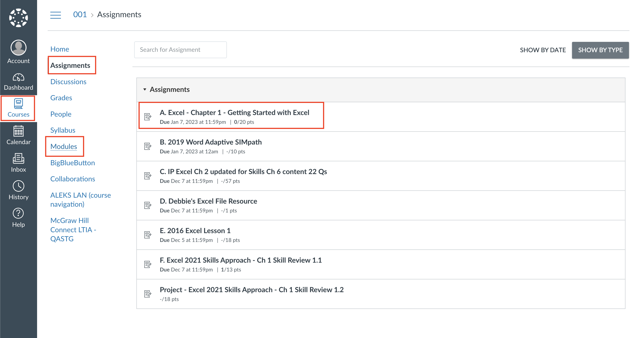Viewport: 644px width, 338px height.
Task: Open A. Excel Chapter 1 assignment link
Action: click(234, 113)
